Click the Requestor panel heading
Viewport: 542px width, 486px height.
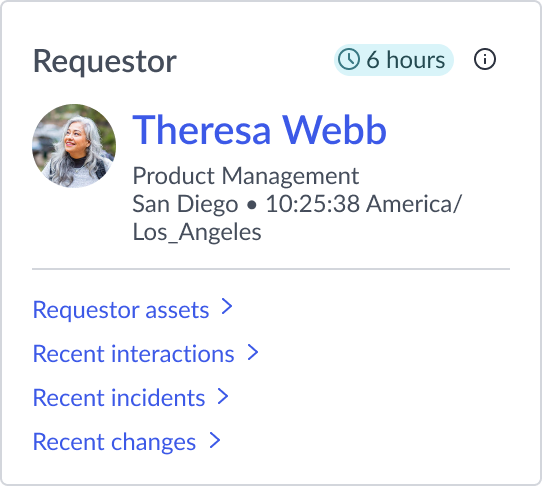click(105, 61)
